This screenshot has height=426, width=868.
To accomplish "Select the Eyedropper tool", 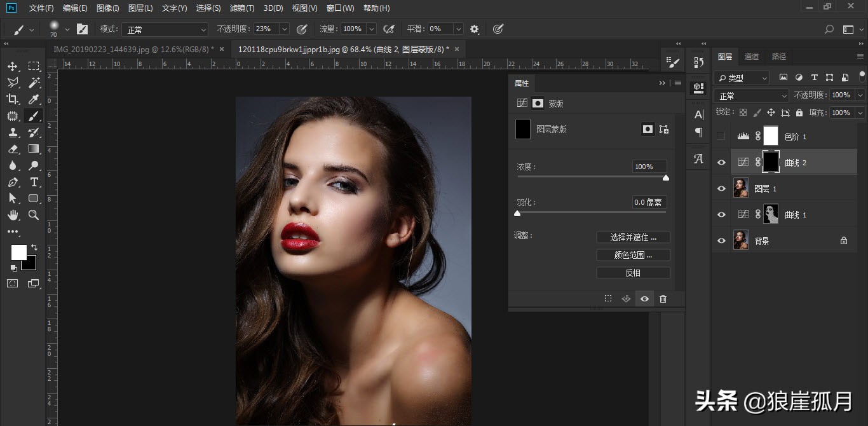I will click(34, 99).
